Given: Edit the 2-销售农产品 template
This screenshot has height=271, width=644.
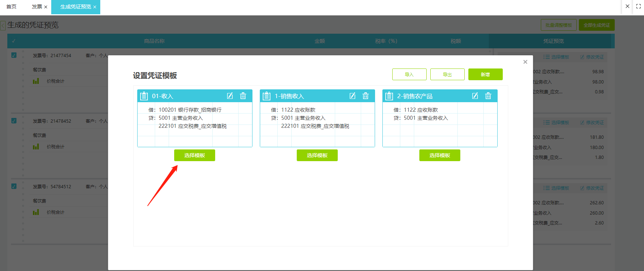Looking at the screenshot, I should 475,96.
